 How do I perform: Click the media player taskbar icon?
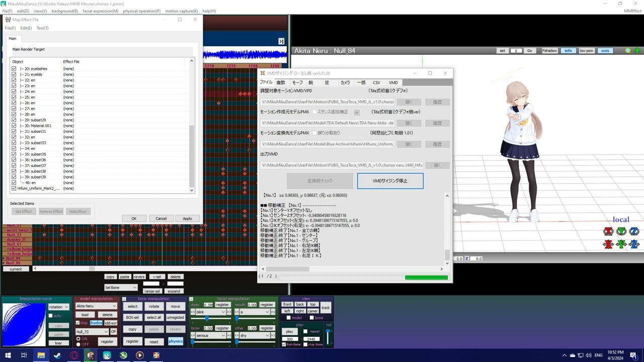click(140, 355)
